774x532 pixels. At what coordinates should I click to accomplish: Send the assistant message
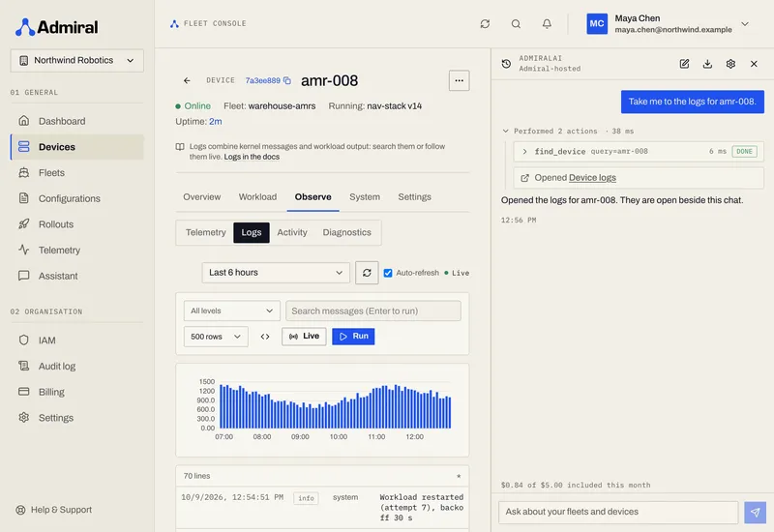tap(755, 513)
